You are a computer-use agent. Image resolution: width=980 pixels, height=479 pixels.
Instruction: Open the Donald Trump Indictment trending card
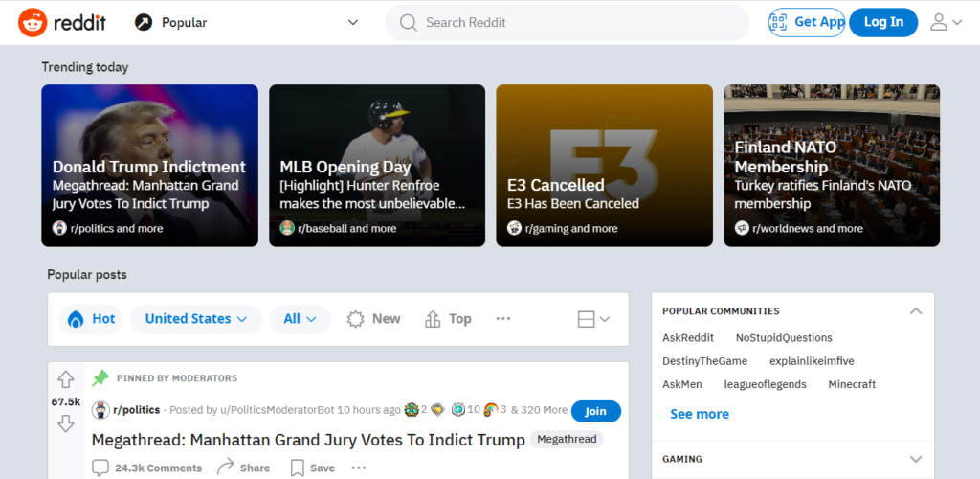150,166
